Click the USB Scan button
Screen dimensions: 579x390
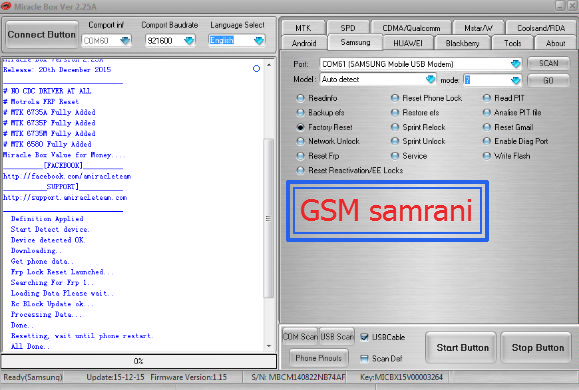click(336, 336)
